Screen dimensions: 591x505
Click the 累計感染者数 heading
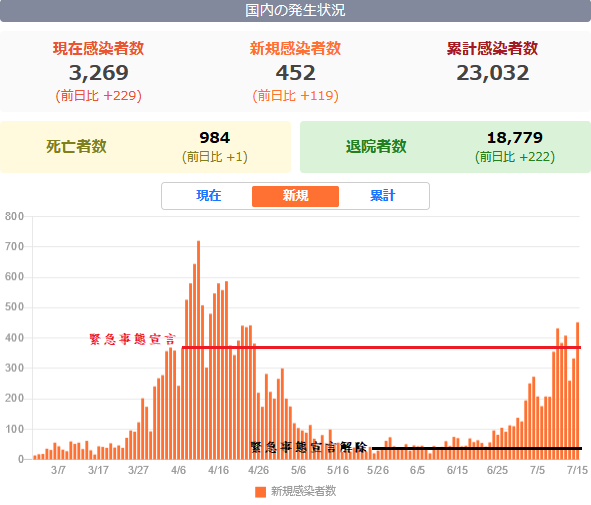(492, 49)
